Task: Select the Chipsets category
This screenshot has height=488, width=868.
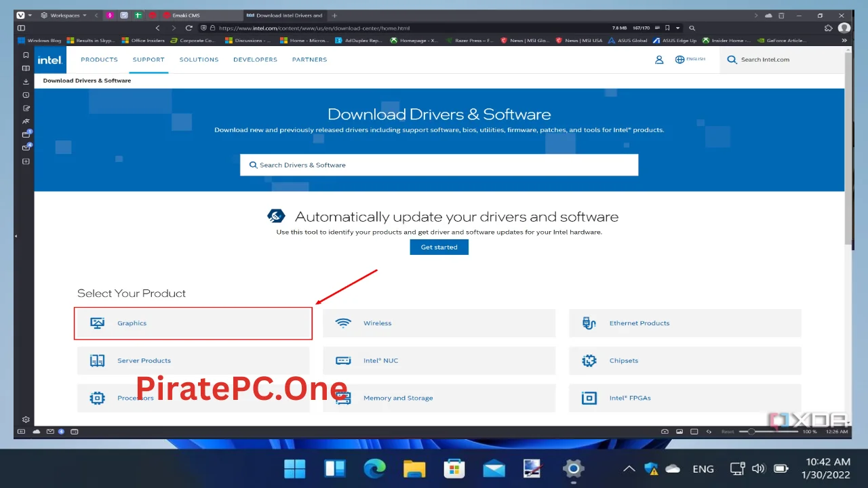Action: point(685,361)
